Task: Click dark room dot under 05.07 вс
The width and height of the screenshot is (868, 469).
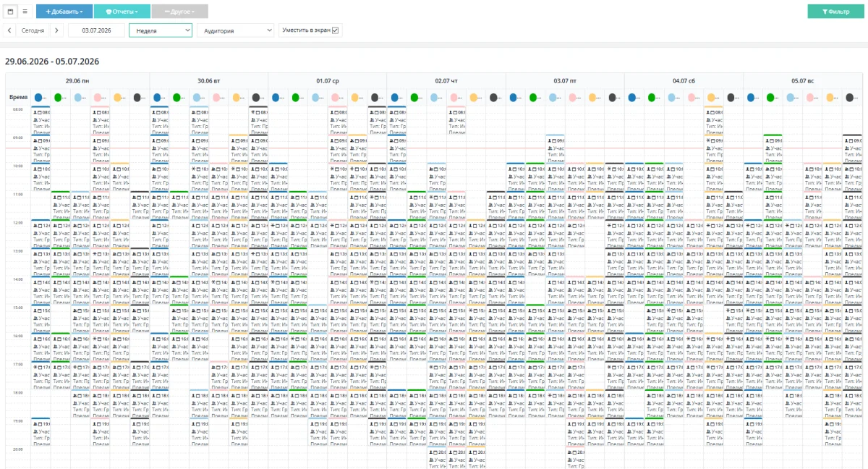Action: click(x=850, y=97)
